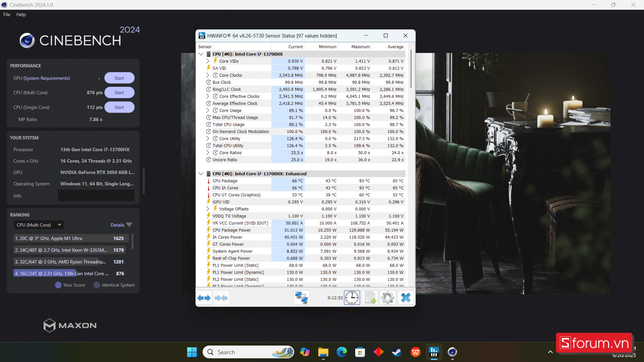
Task: Open the Cinebench Help menu
Action: tap(21, 14)
